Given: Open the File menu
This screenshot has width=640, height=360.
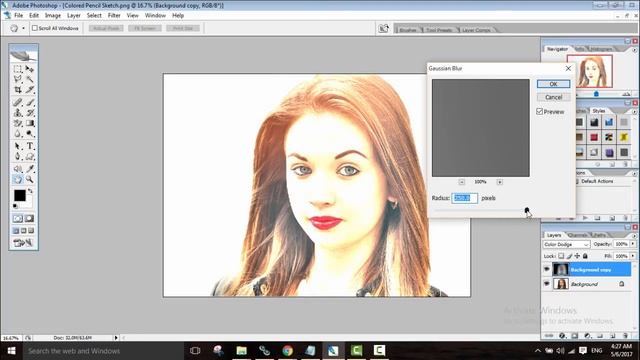Looking at the screenshot, I should pos(18,16).
